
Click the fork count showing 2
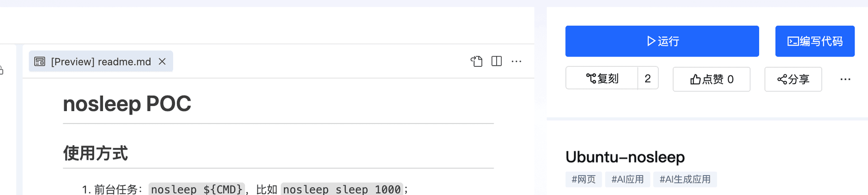[647, 79]
